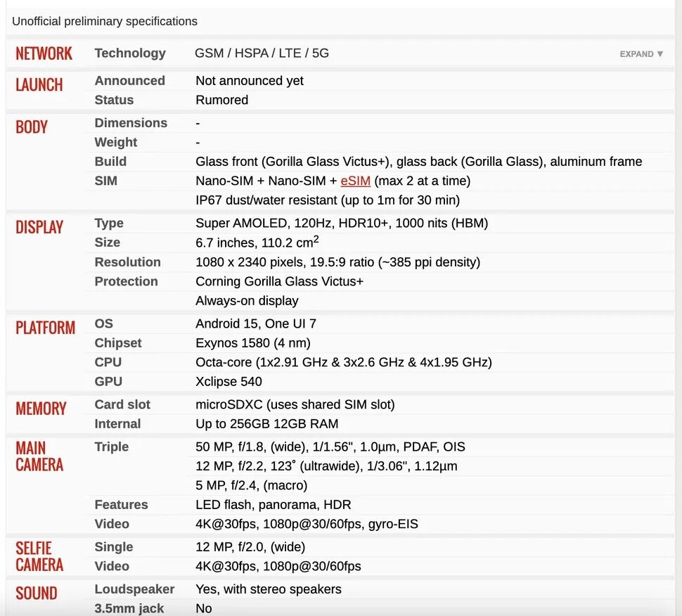Open the eSIM link
The image size is (682, 616).
[x=355, y=181]
